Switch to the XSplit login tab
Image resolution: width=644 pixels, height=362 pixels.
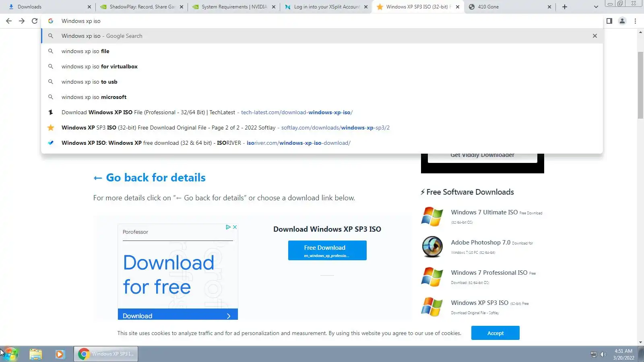point(326,7)
